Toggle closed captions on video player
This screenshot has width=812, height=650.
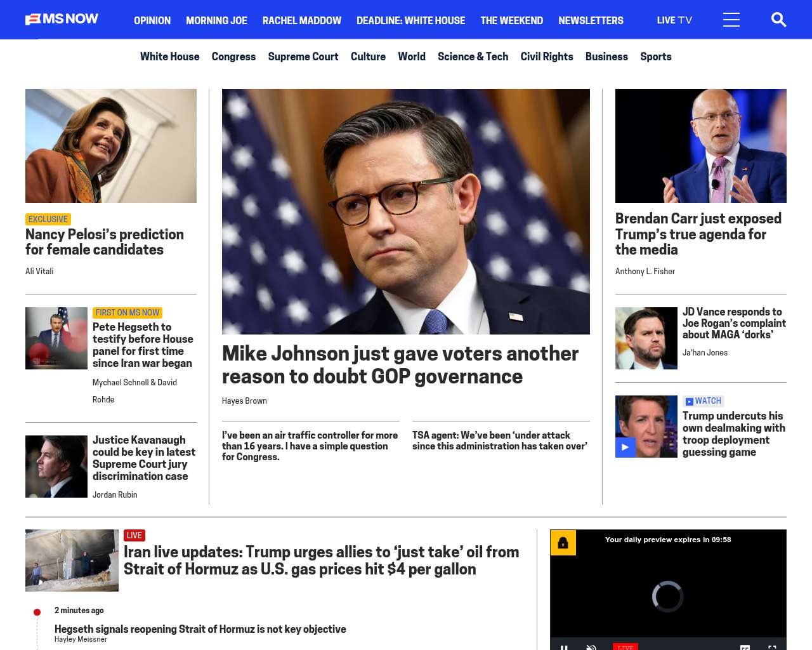745,647
